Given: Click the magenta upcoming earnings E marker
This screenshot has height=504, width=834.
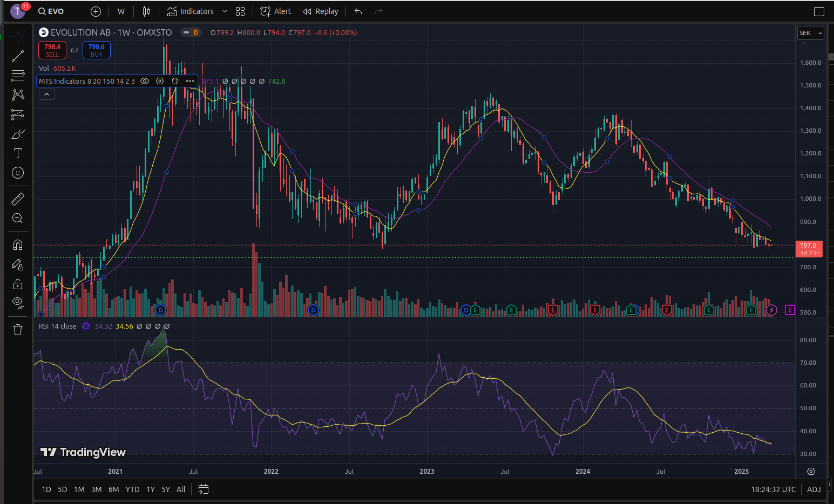Looking at the screenshot, I should [x=790, y=310].
